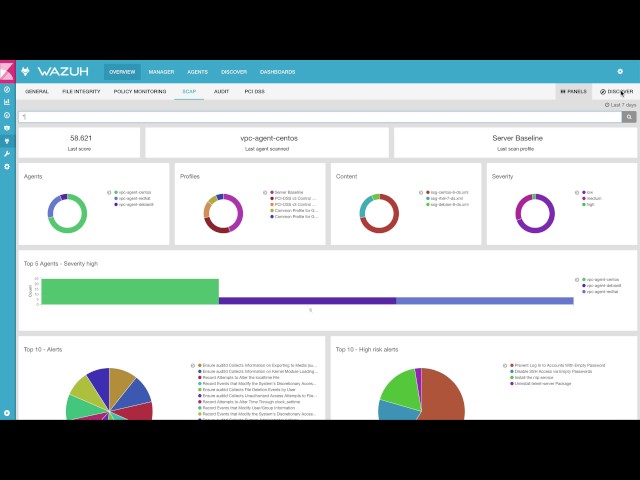Open the Wazuh app icon in the sidebar

pos(7,141)
